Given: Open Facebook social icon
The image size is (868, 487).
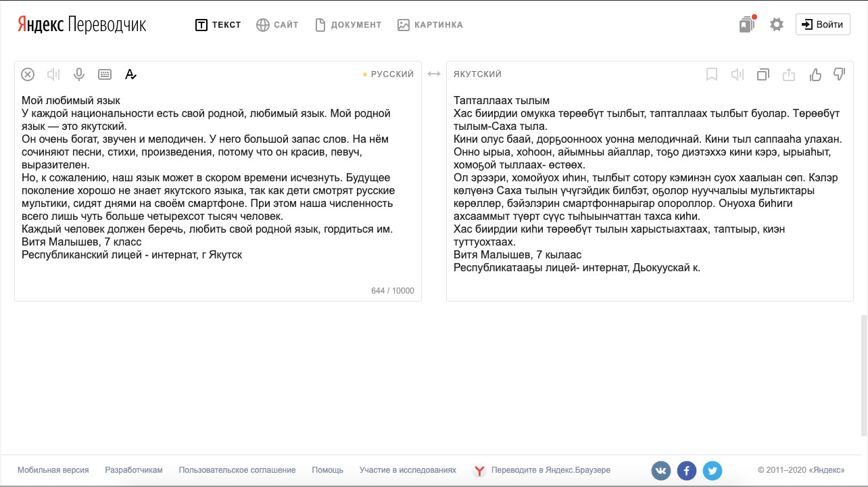Looking at the screenshot, I should 687,471.
